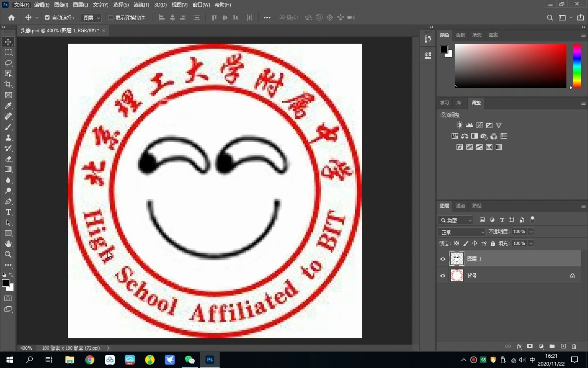The width and height of the screenshot is (588, 368).
Task: Select the Hand tool
Action: pos(8,244)
